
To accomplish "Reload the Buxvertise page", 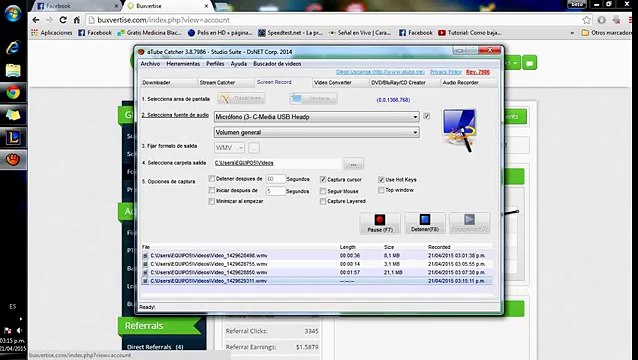I will coord(63,20).
